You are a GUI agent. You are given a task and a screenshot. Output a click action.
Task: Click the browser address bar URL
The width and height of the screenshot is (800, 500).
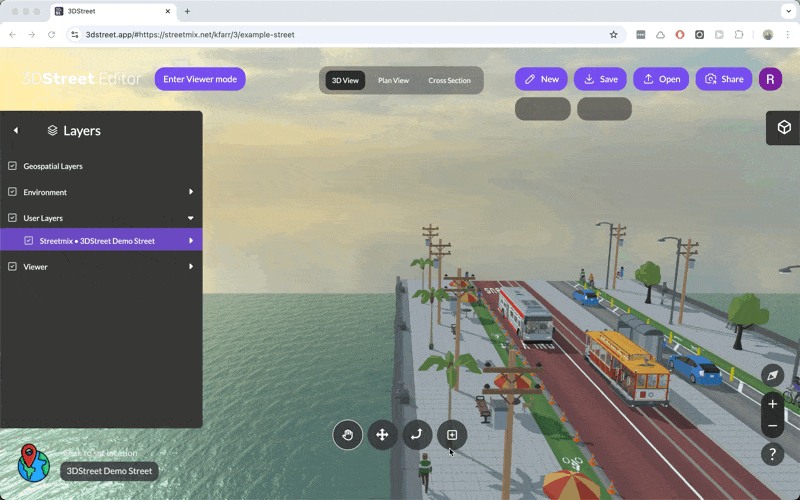click(190, 35)
